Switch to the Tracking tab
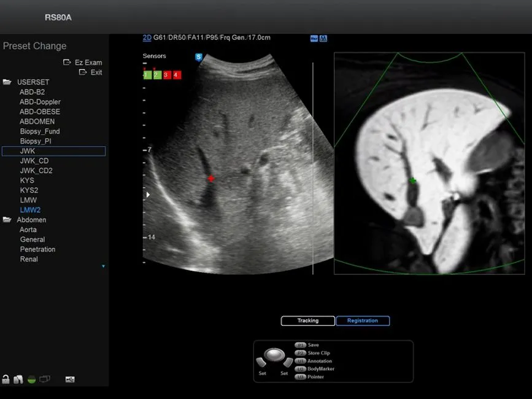 [308, 321]
